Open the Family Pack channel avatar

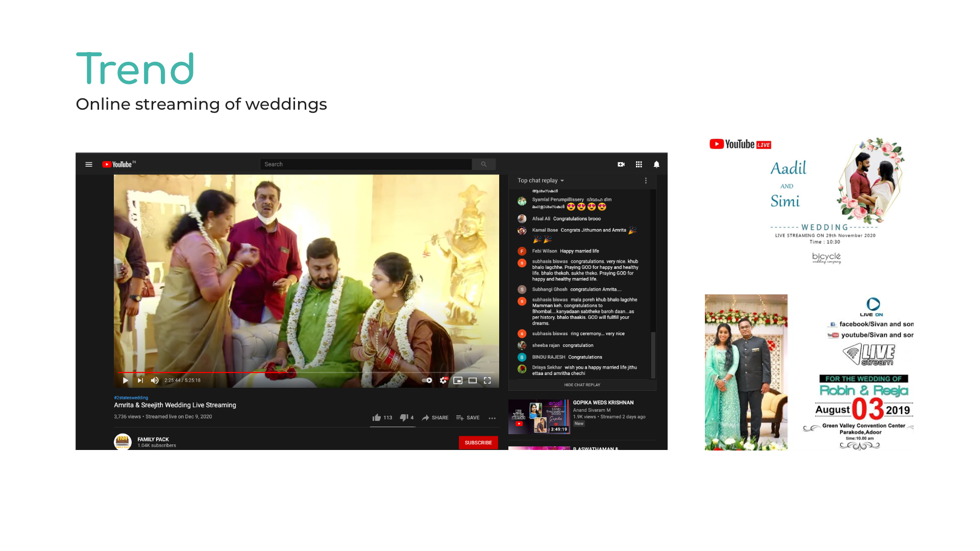tap(122, 442)
